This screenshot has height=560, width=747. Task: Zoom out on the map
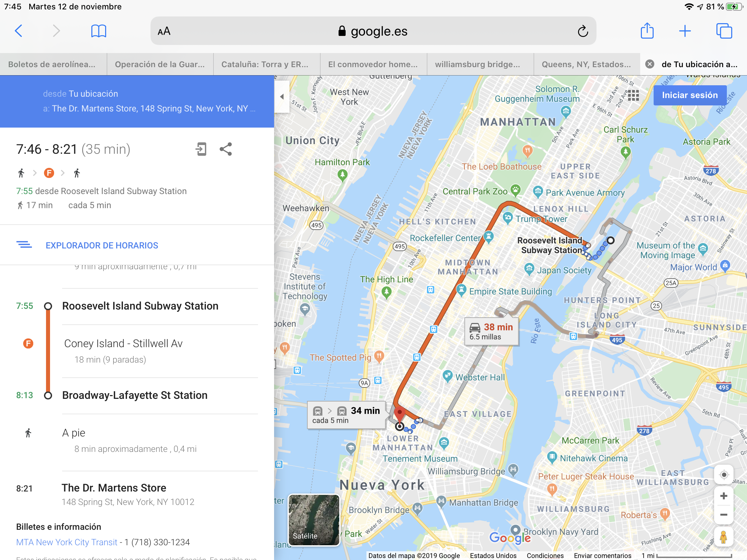tap(723, 514)
